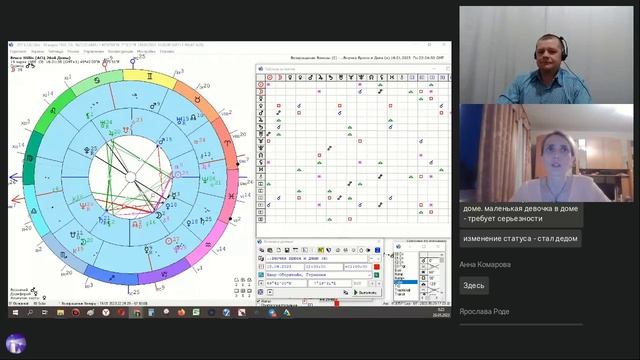Click the globe icon left of place field
640x360 pixels.
click(x=261, y=275)
